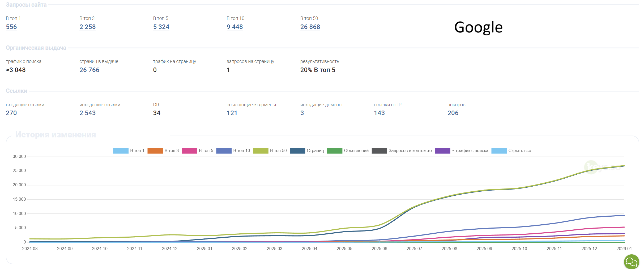Open the 270 incoming links value
Viewport: 644px width, 269px height.
tap(11, 113)
